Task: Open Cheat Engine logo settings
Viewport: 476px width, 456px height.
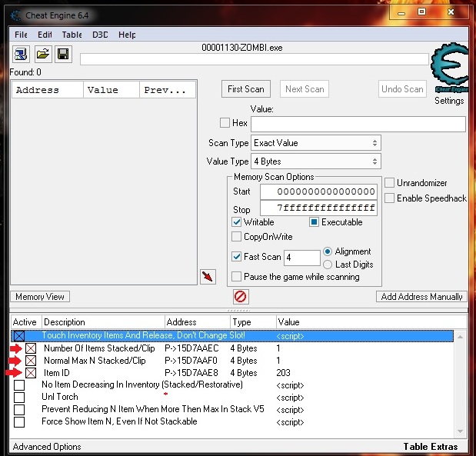Action: pos(450,68)
